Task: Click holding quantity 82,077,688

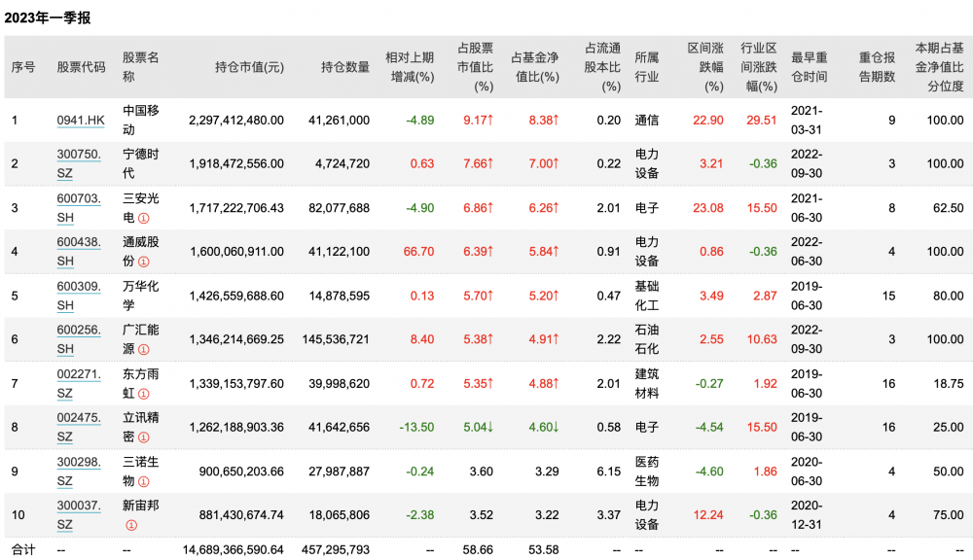Action: tap(340, 208)
